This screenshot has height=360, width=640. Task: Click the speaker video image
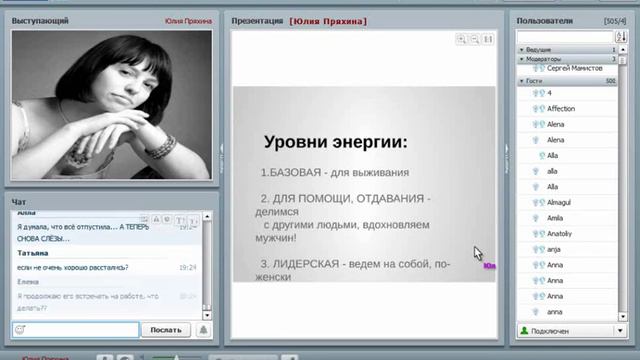pos(111,105)
